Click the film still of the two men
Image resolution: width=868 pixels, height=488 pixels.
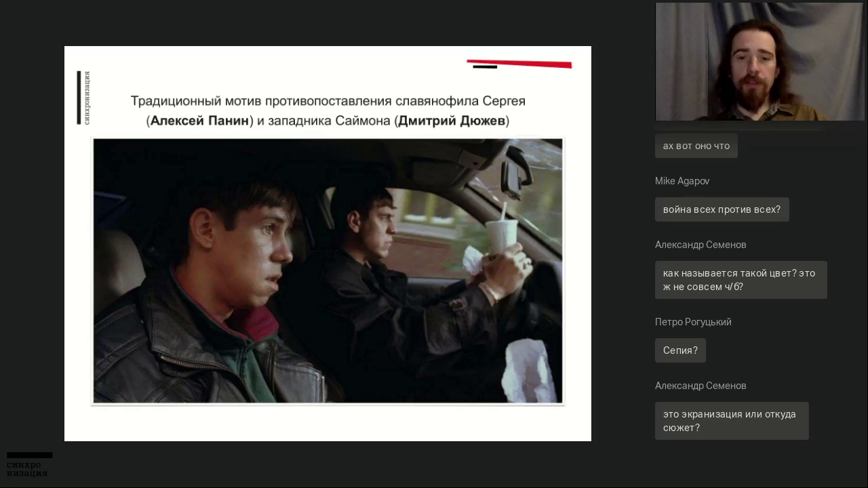[x=328, y=271]
